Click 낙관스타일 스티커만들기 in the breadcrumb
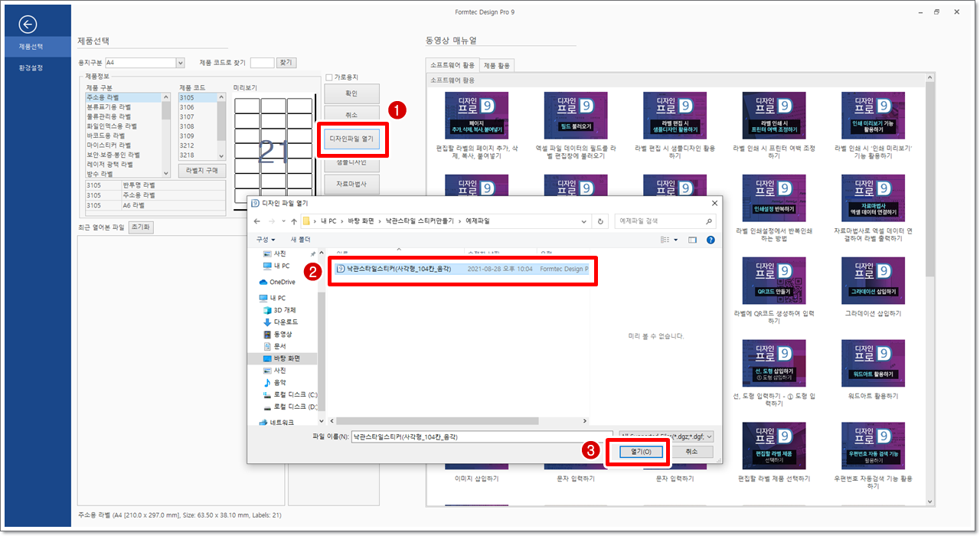This screenshot has width=980, height=536. (419, 221)
